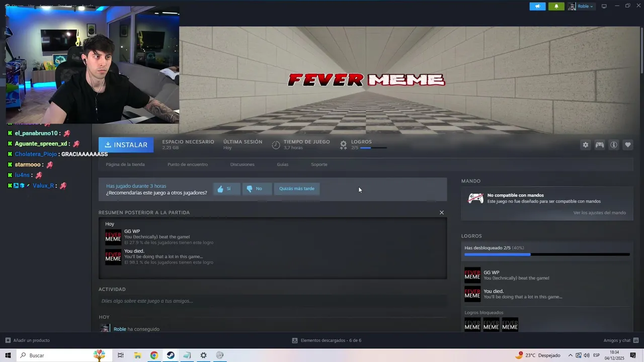Click the ÚLTIMA SESIÓN Hoy text
This screenshot has height=362, width=644.
tap(243, 145)
